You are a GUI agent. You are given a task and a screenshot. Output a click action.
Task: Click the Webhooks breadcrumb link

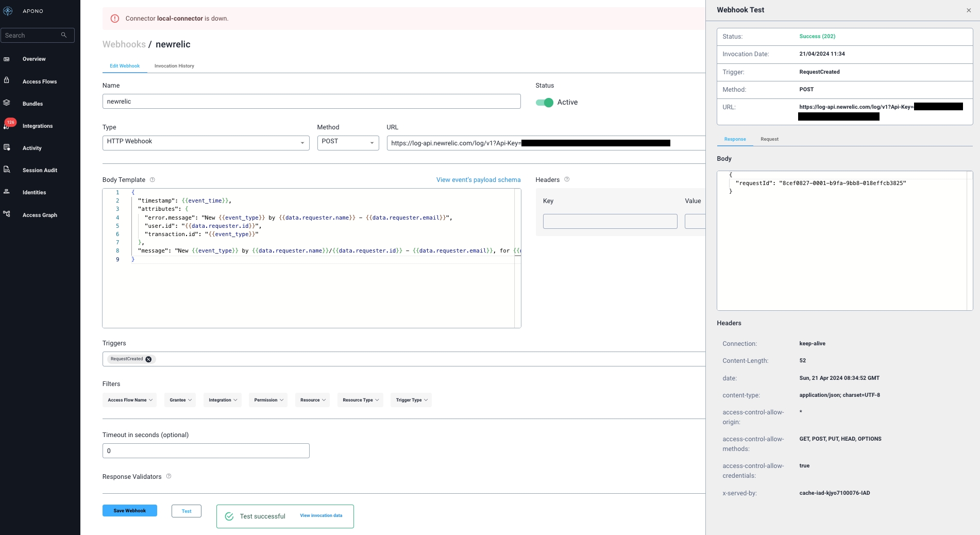(124, 44)
